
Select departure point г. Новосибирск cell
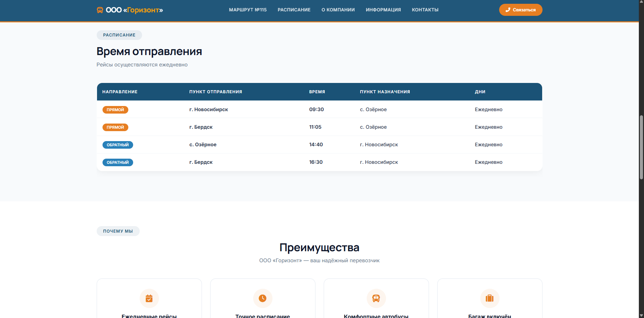(208, 109)
